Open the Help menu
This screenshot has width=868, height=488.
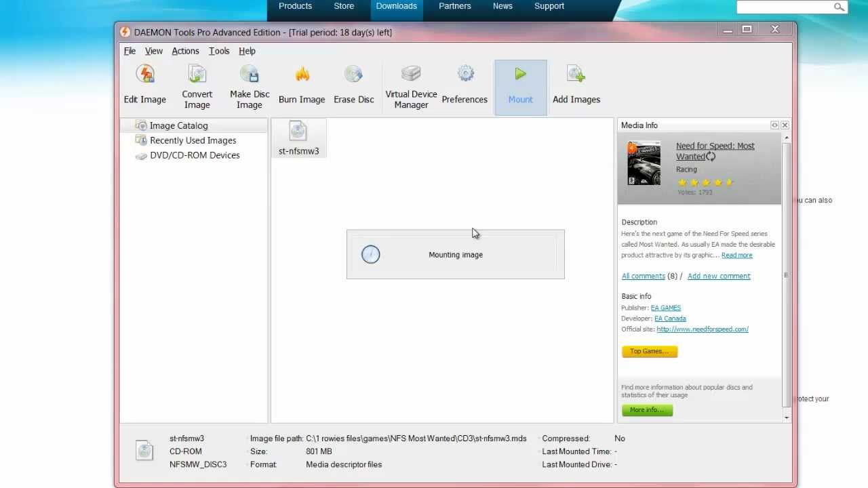coord(247,51)
